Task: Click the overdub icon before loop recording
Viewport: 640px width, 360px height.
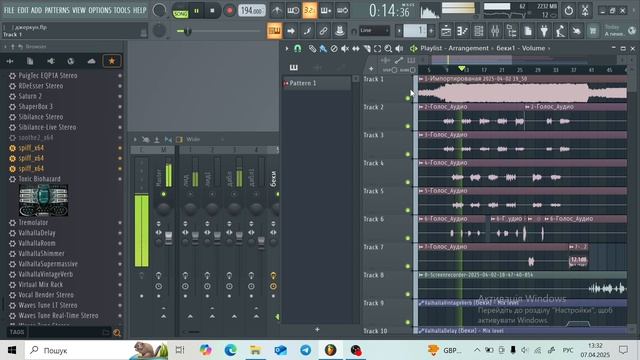Action: [x=326, y=11]
